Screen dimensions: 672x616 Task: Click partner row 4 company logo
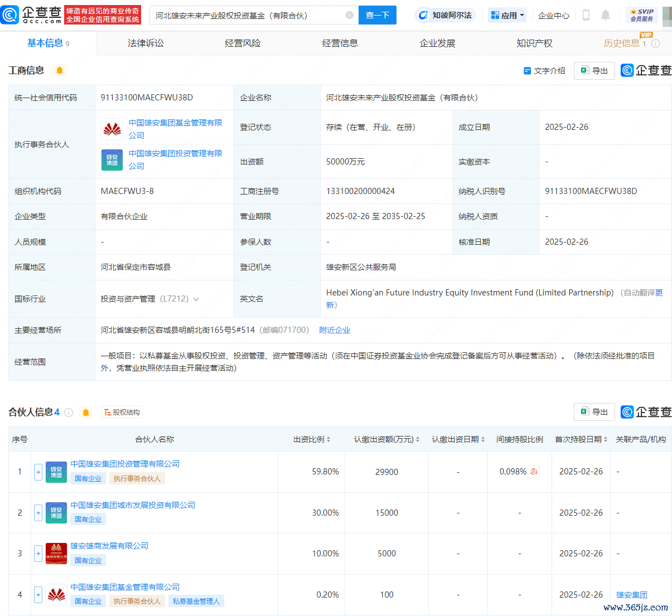56,595
